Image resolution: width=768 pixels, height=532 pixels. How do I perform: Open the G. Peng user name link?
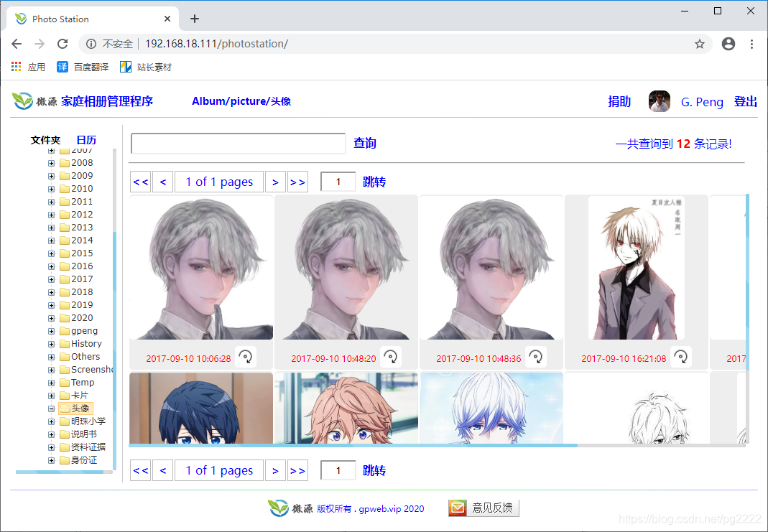702,102
